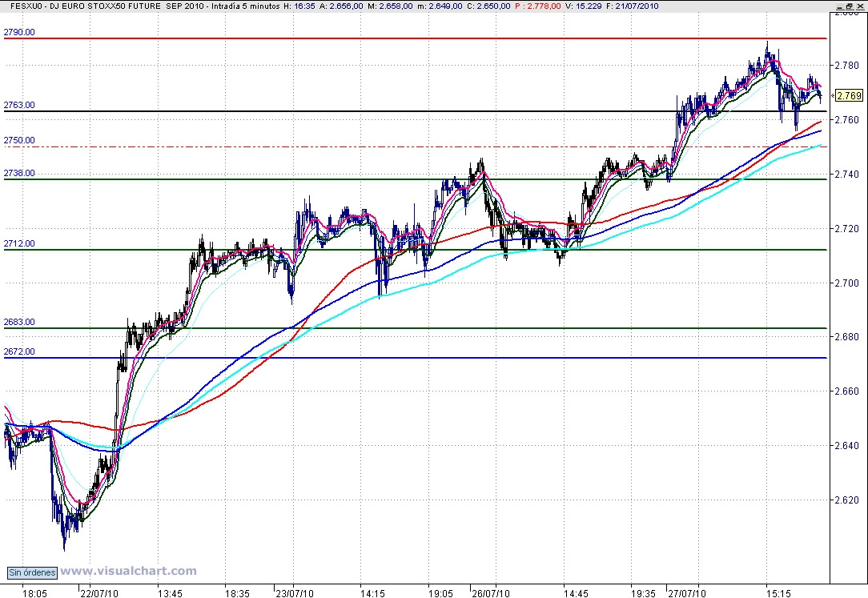Click the 'Sin órdenes' button
868x598 pixels.
pyautogui.click(x=32, y=572)
